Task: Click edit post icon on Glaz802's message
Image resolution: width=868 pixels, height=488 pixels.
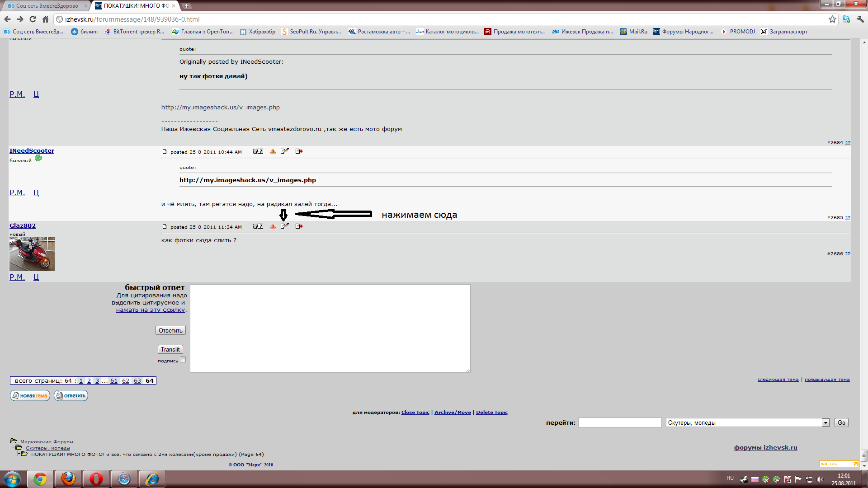Action: point(284,226)
